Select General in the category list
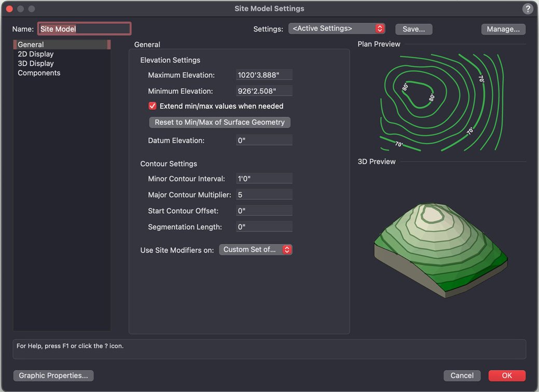 point(31,45)
